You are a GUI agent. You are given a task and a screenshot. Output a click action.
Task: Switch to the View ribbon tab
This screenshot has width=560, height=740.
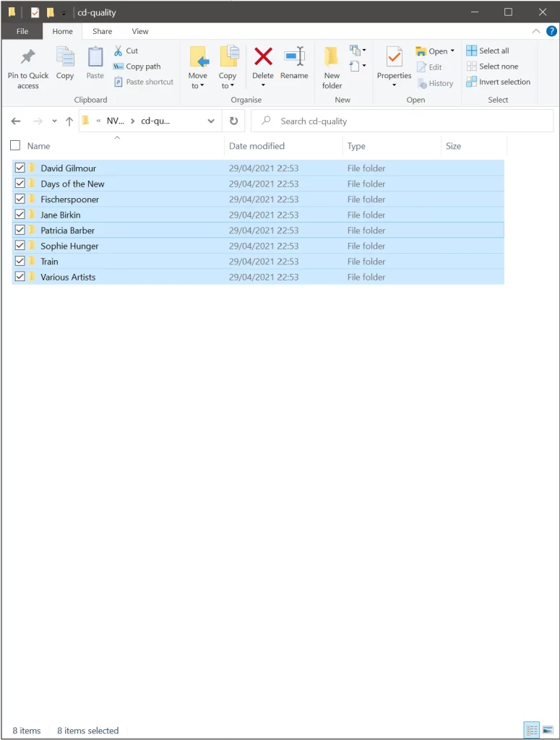[140, 31]
